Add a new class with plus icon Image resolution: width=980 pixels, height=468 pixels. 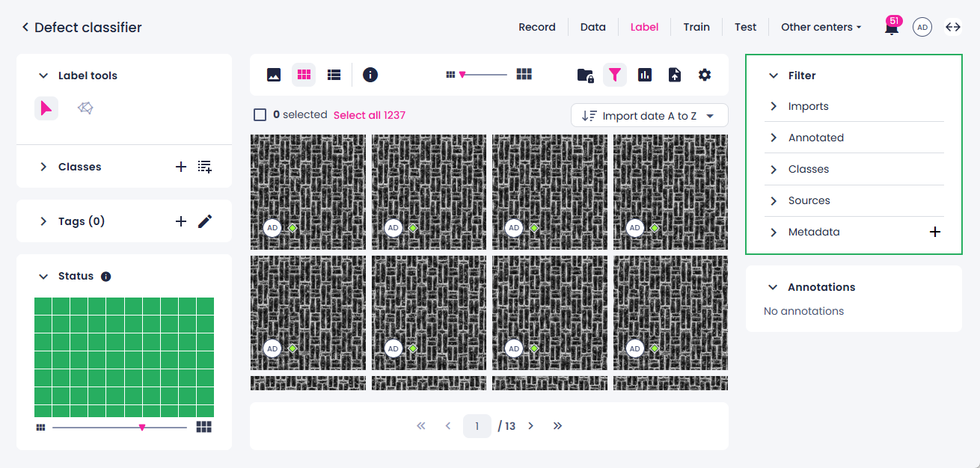click(x=181, y=167)
